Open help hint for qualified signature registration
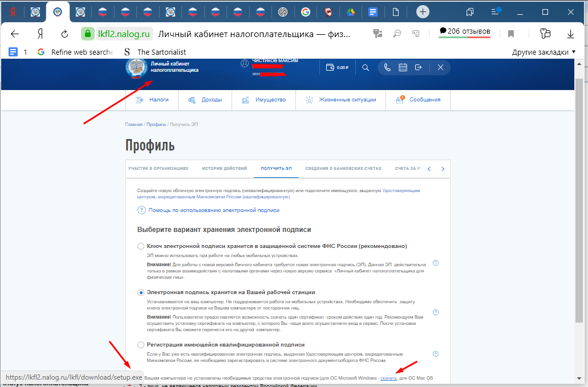588x387 pixels. (436, 353)
